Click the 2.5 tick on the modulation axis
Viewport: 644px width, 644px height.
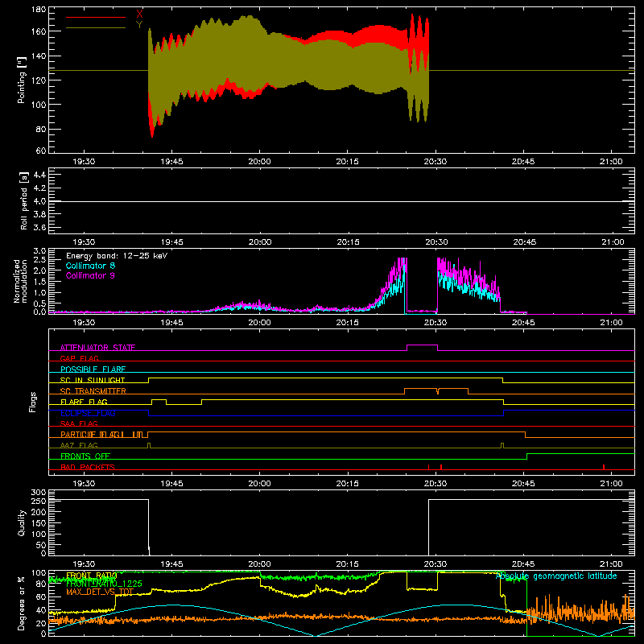coord(39,259)
